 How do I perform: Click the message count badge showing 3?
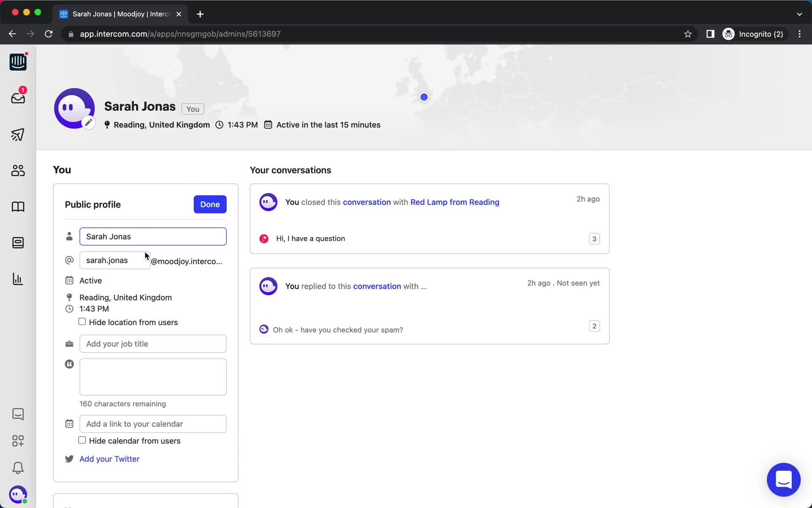tap(594, 239)
